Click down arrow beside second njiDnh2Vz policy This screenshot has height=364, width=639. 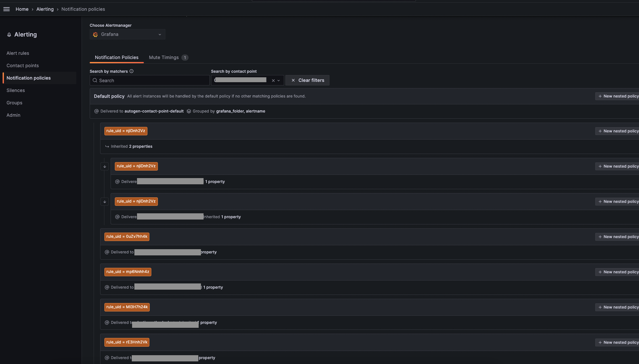(x=104, y=201)
